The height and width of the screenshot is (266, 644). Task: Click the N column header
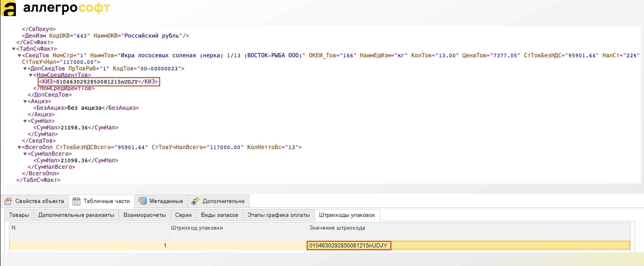click(89, 231)
